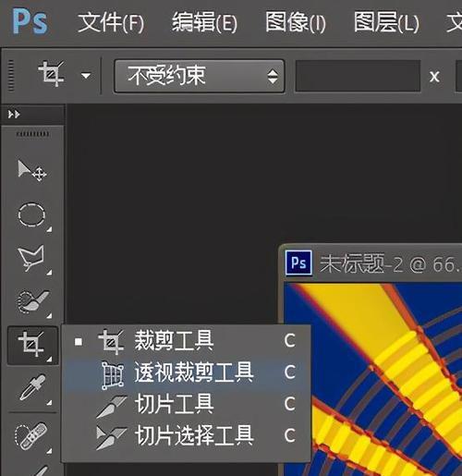
Task: Click the toolbox grip handle
Action: coord(32,134)
